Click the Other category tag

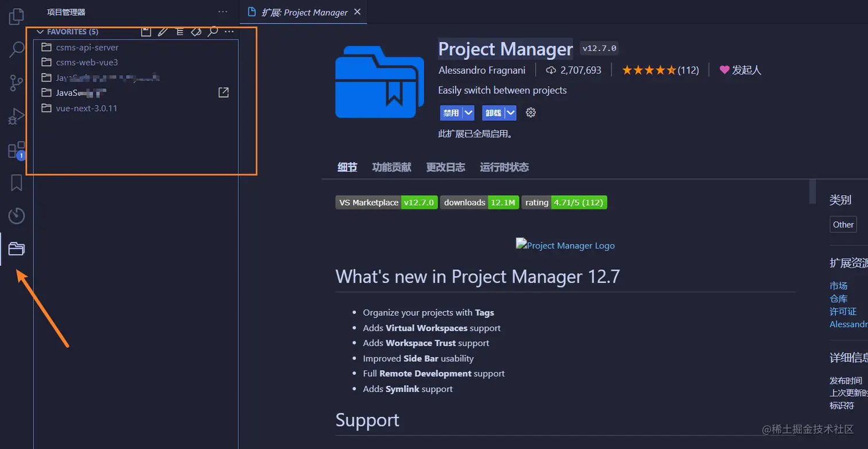click(x=843, y=225)
